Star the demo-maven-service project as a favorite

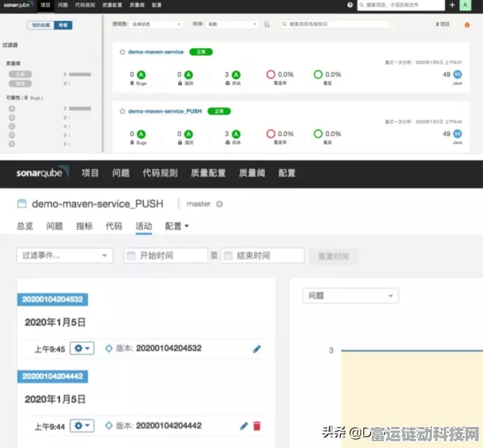pos(123,52)
